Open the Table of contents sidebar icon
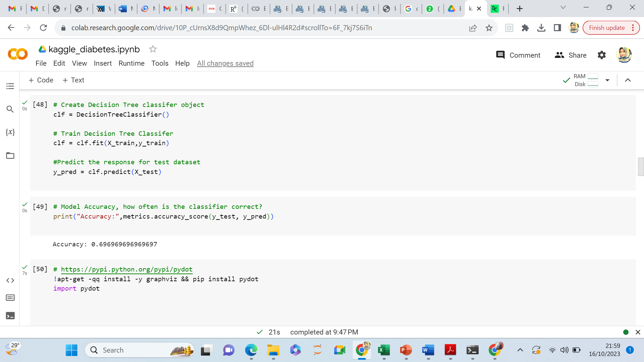This screenshot has width=644, height=362. [x=10, y=86]
